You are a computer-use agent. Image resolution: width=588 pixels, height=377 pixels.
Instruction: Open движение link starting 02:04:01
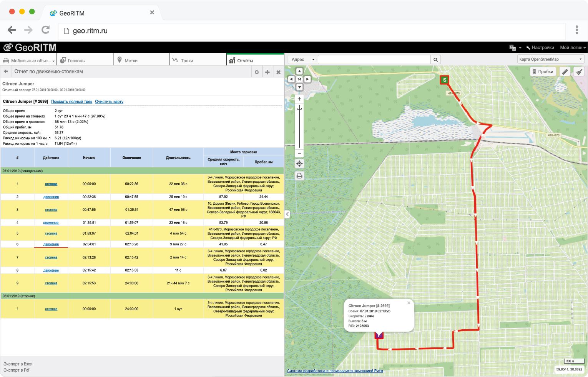coord(51,244)
